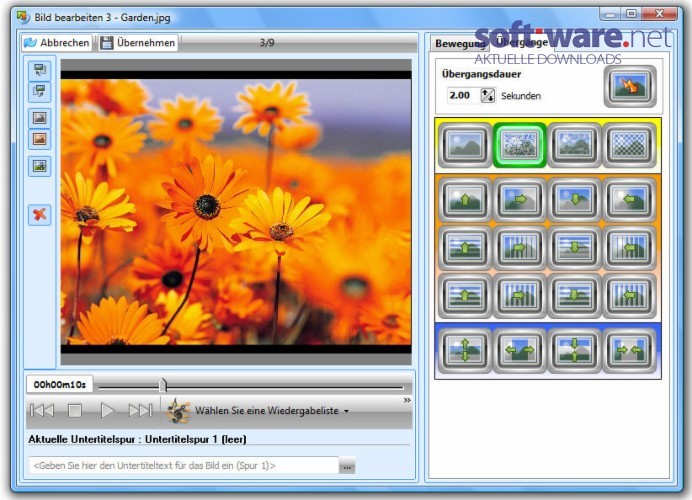This screenshot has height=500, width=692.
Task: Click the timeline slider handle
Action: click(x=163, y=385)
